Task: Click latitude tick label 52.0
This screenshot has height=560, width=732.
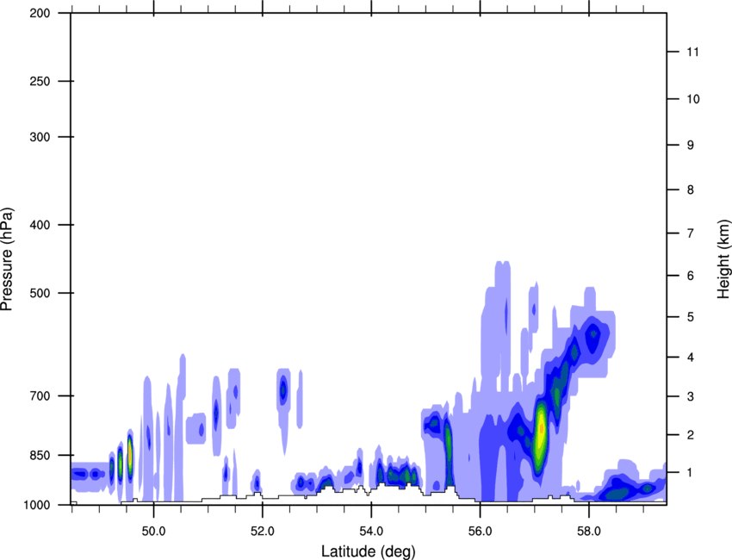Action: coord(263,532)
